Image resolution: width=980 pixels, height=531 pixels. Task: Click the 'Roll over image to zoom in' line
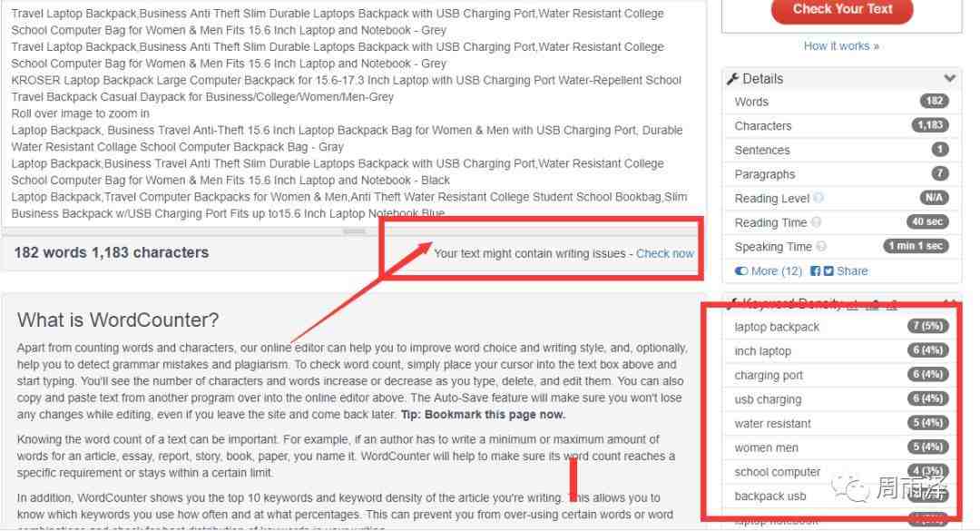tap(80, 113)
